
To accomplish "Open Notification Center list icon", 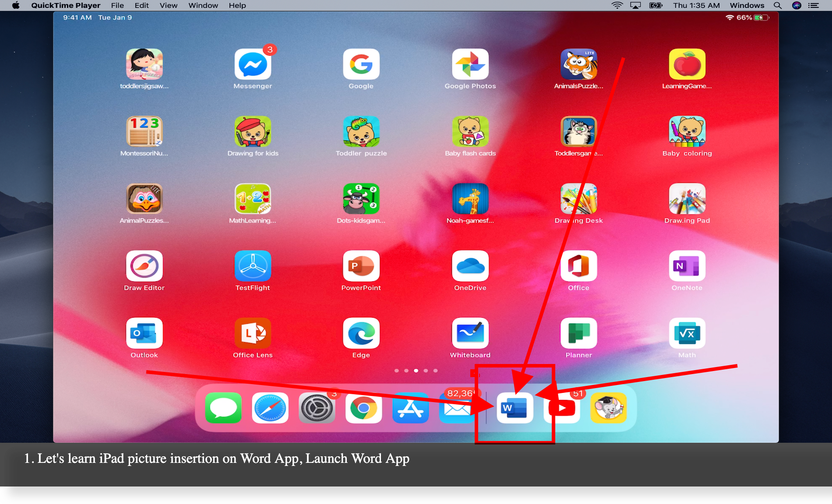I will point(814,5).
